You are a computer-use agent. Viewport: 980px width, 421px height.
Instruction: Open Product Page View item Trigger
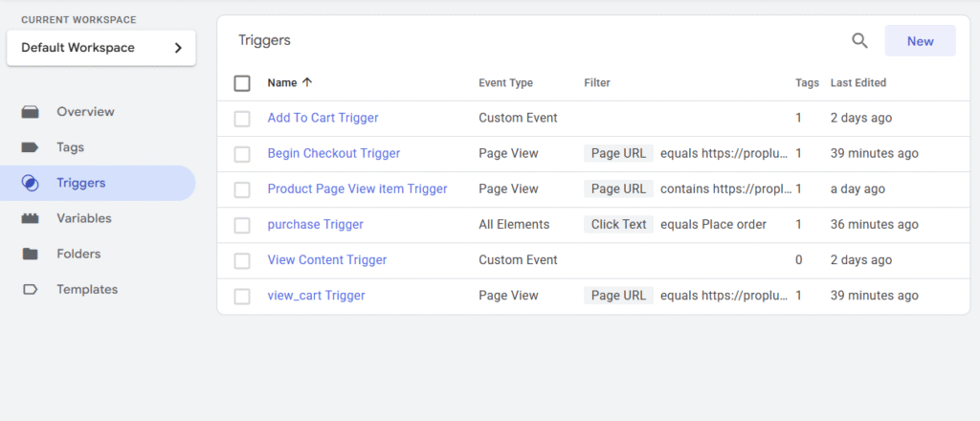357,189
